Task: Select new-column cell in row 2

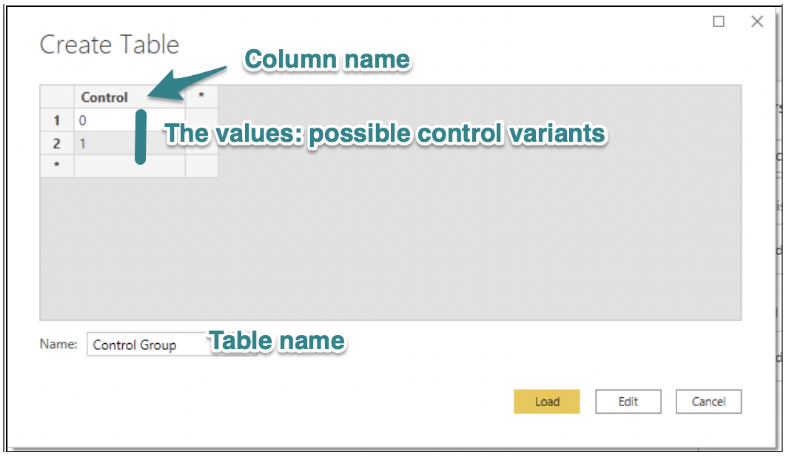Action: point(202,143)
